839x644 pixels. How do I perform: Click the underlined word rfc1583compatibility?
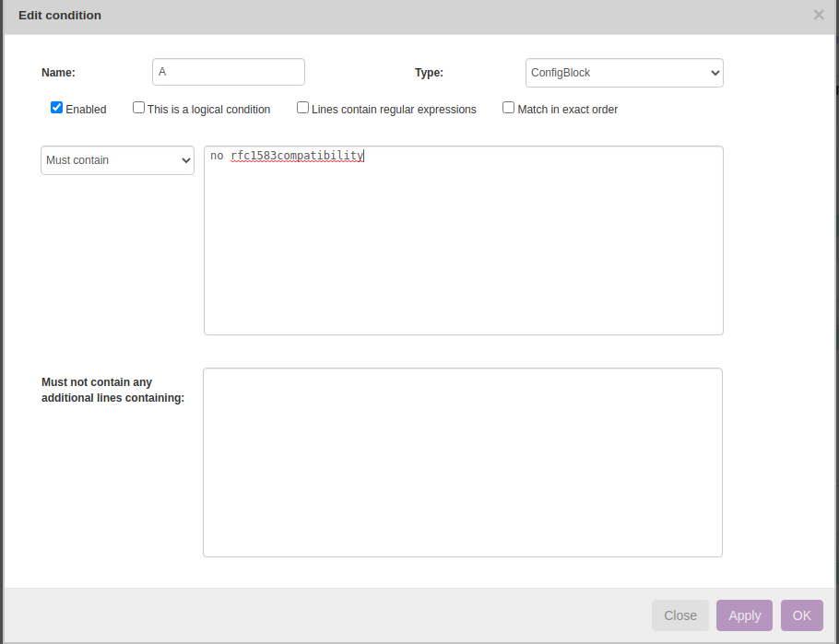[297, 156]
